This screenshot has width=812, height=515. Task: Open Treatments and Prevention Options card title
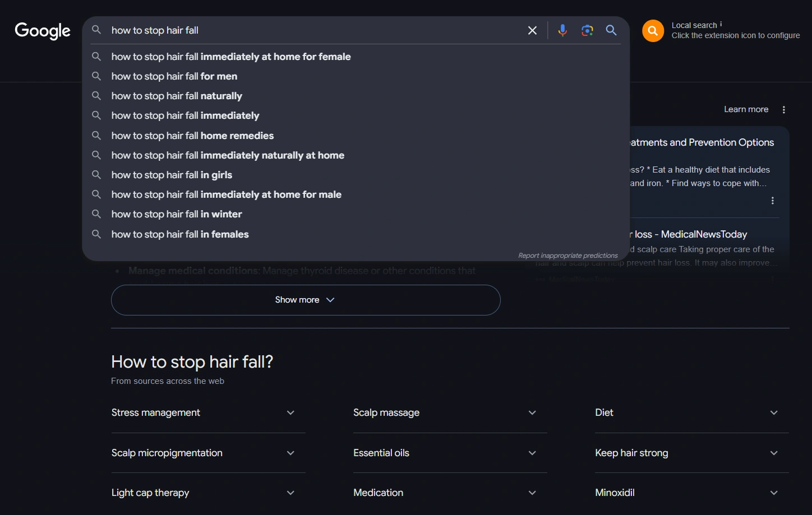pyautogui.click(x=702, y=142)
